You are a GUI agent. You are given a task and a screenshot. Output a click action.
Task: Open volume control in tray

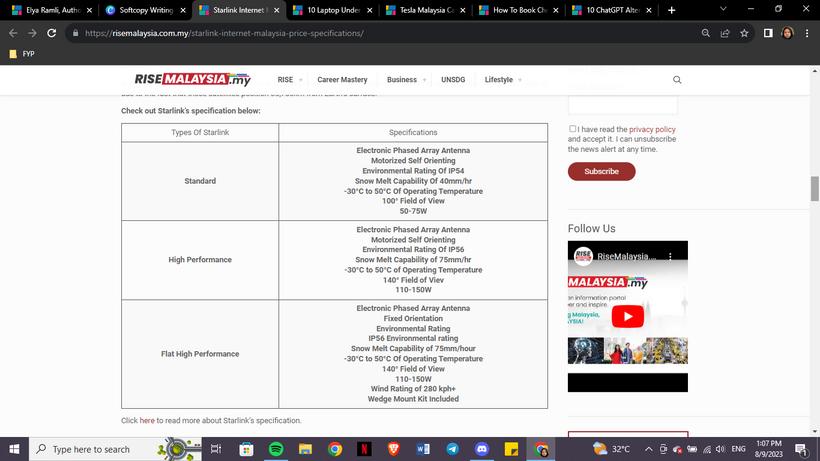coord(721,449)
